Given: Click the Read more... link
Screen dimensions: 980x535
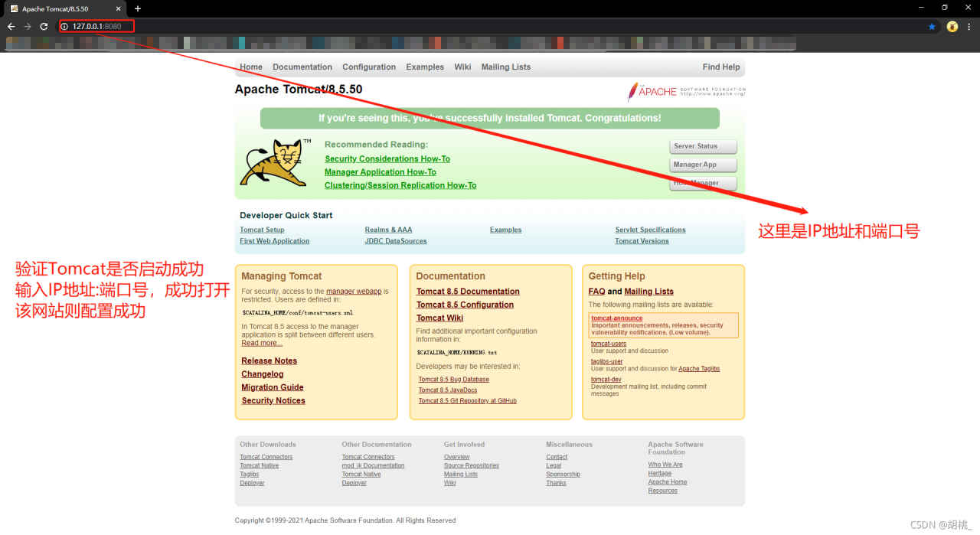Looking at the screenshot, I should pyautogui.click(x=262, y=343).
